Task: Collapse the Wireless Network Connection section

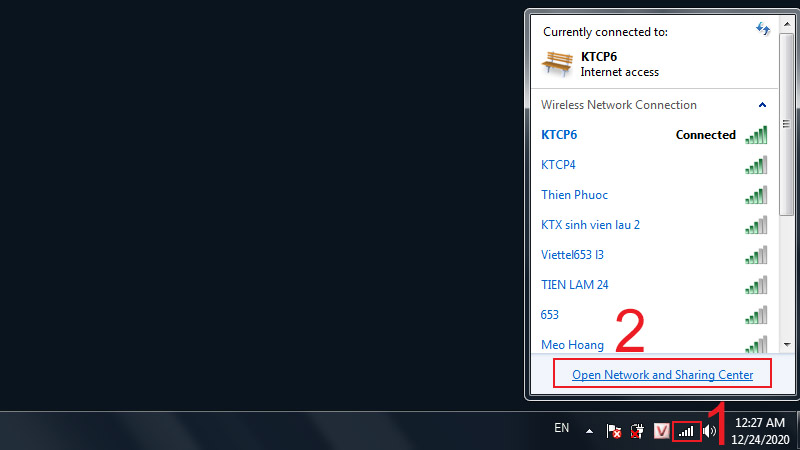Action: tap(762, 105)
